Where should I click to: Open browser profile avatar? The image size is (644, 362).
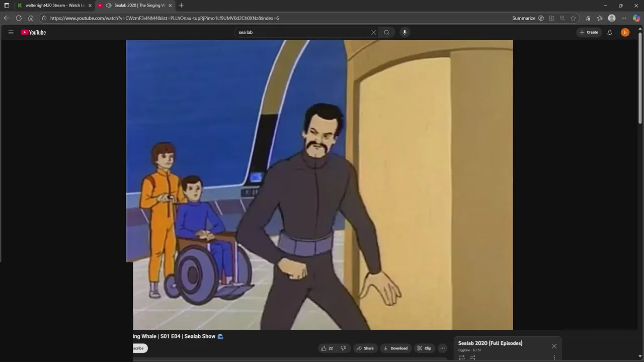612,18
